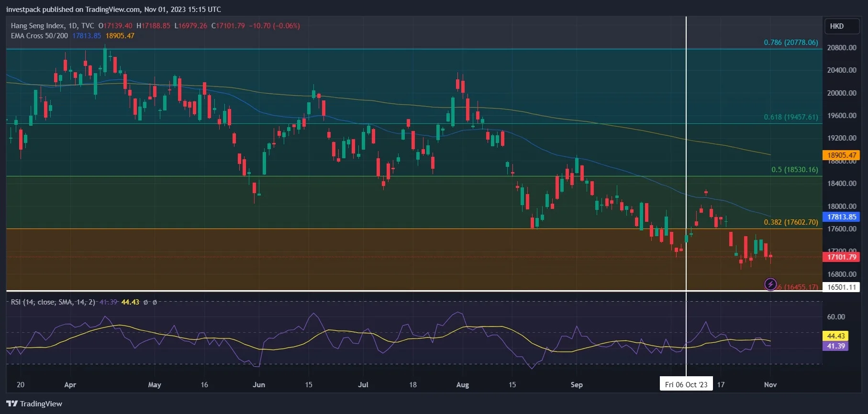The image size is (868, 414).
Task: Click the 0.5 (18530.16) Fibonacci label
Action: click(x=795, y=170)
